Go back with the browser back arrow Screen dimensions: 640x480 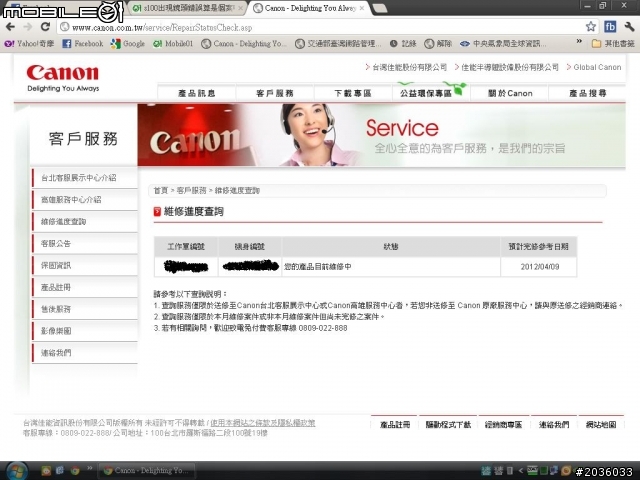[x=11, y=27]
